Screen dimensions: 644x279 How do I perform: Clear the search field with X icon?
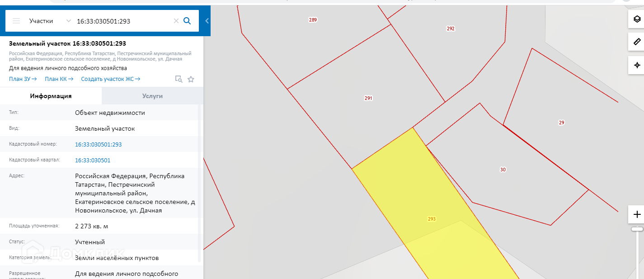[176, 21]
